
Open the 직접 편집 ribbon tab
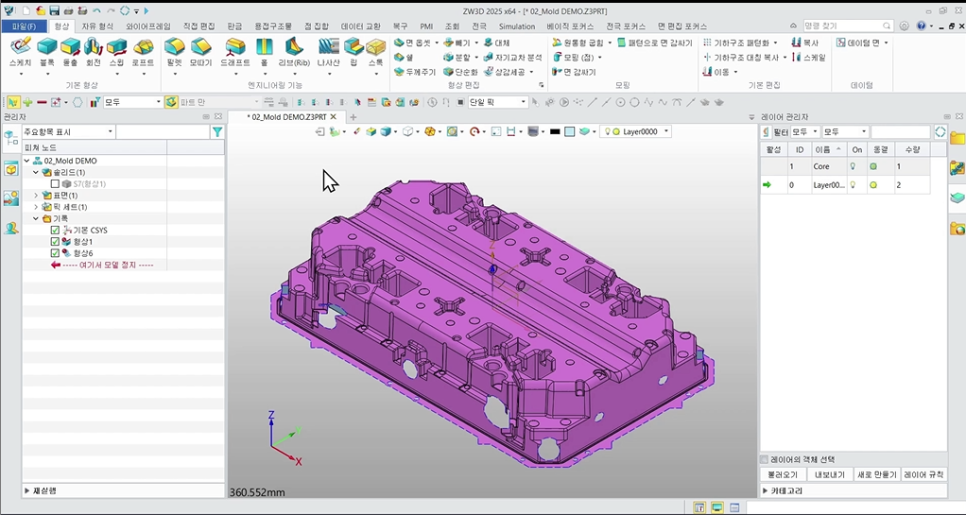click(x=199, y=26)
